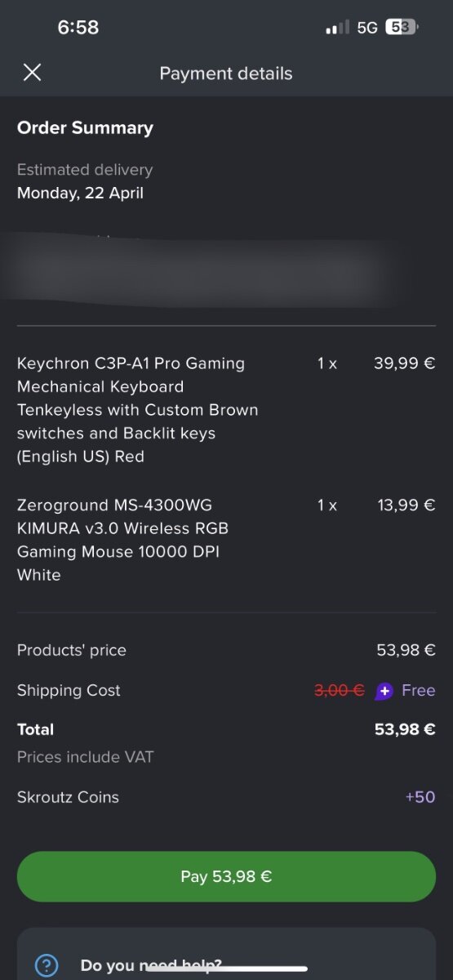Tap the Payment details header title

pyautogui.click(x=226, y=73)
